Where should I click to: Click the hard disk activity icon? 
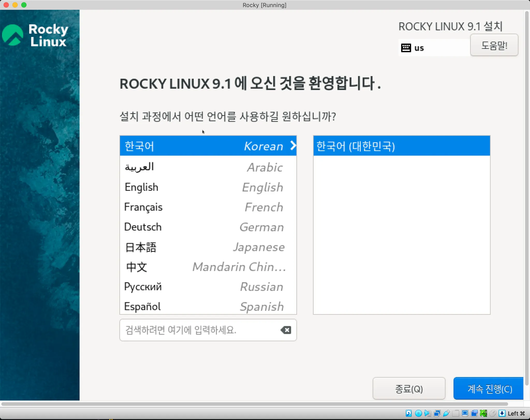click(409, 413)
